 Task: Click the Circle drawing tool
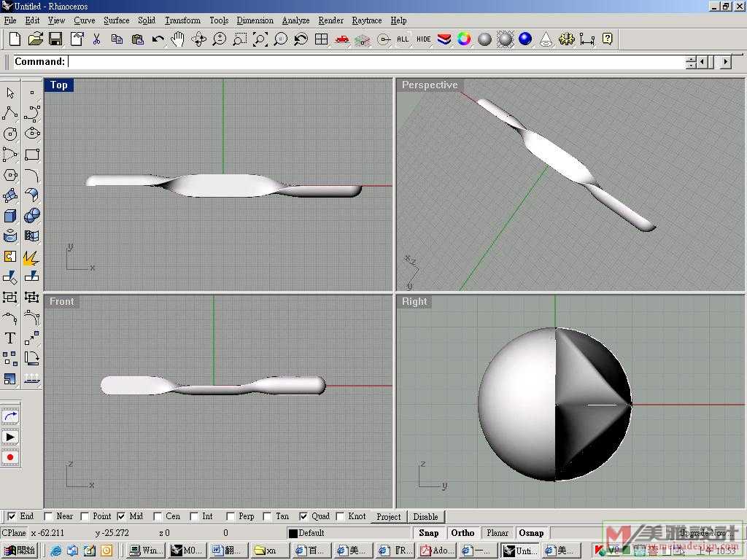[10, 134]
